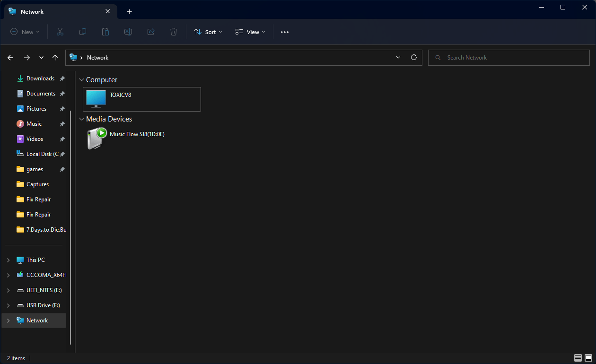Click the 2 items status text

click(16, 358)
